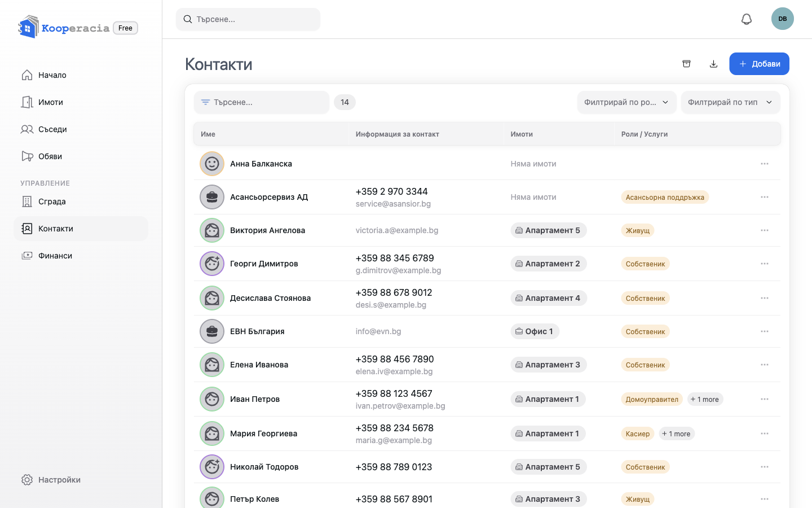Open row menu for Анна Балканска
812x508 pixels.
[x=765, y=164]
